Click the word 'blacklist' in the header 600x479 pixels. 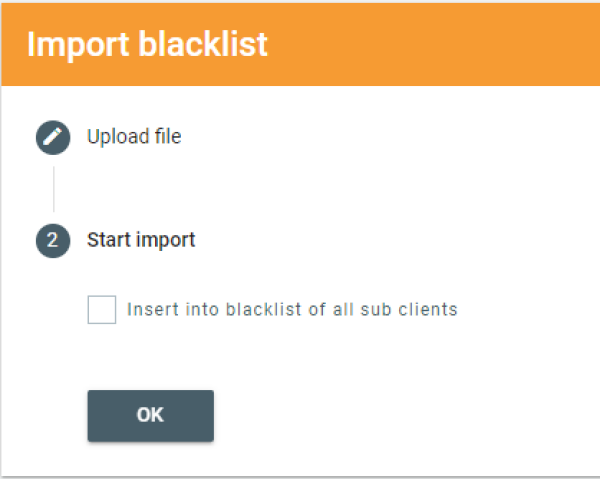pos(203,44)
